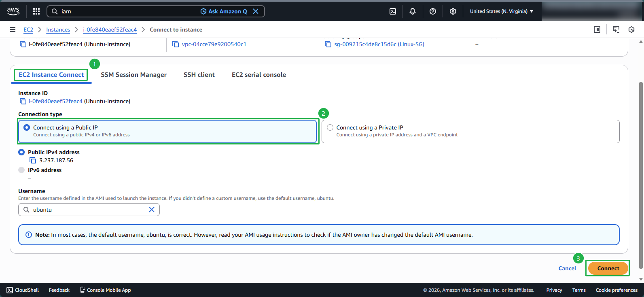The width and height of the screenshot is (644, 297).
Task: Toggle the split panel layout icon
Action: pyautogui.click(x=597, y=30)
